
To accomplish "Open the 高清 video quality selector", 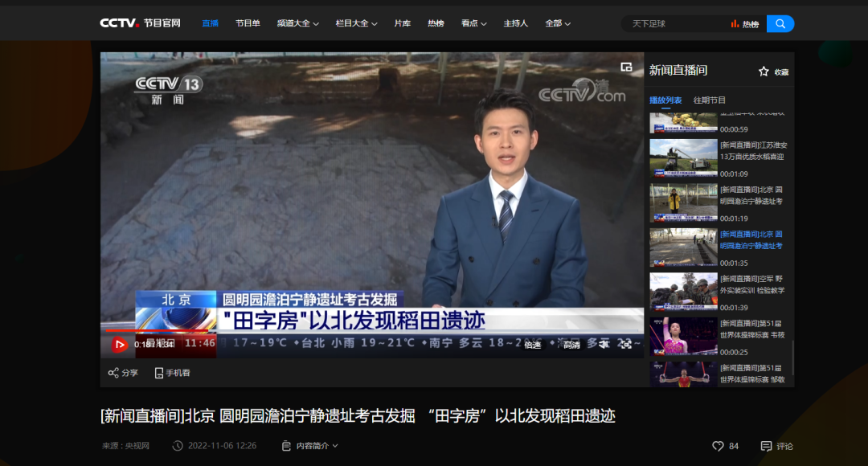I will click(571, 345).
